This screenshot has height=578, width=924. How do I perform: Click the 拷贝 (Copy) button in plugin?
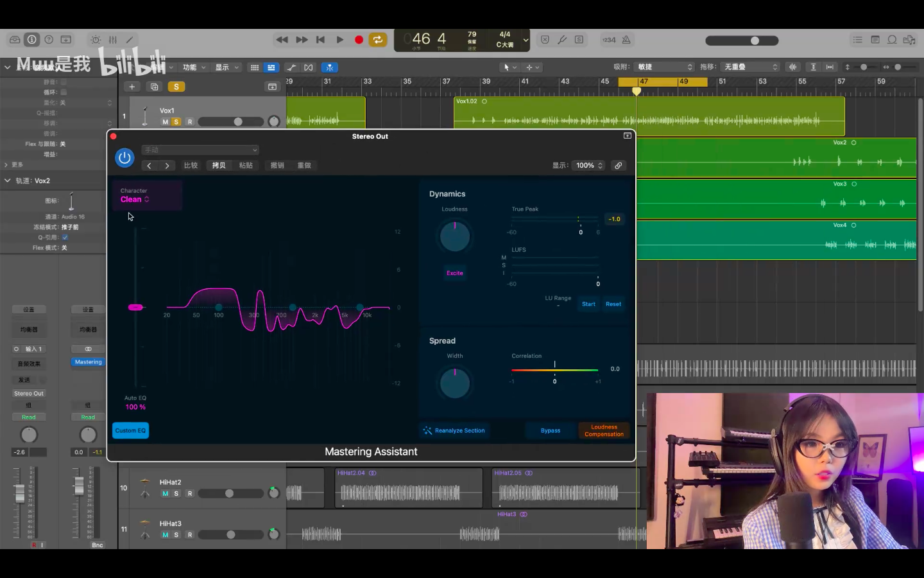pyautogui.click(x=219, y=166)
